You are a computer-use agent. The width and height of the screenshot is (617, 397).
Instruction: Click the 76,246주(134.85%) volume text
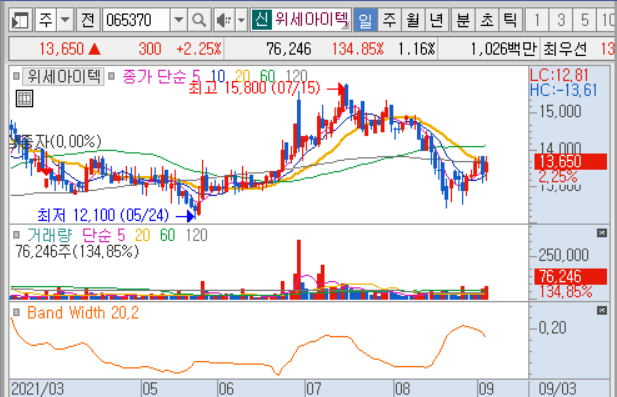click(77, 251)
